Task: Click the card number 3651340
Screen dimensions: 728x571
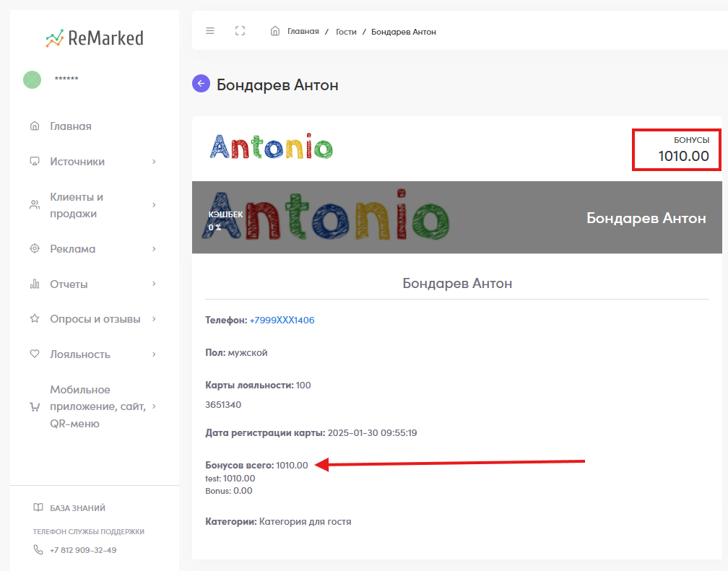Action: 223,404
